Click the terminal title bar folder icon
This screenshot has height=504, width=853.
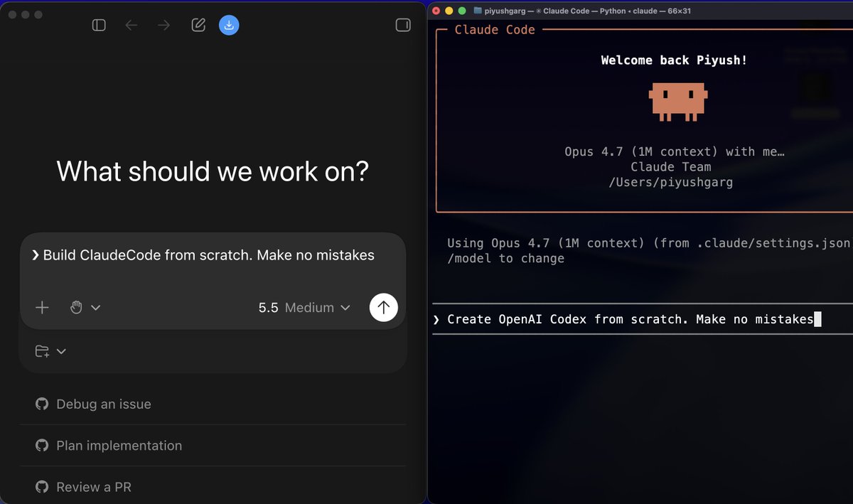(478, 11)
